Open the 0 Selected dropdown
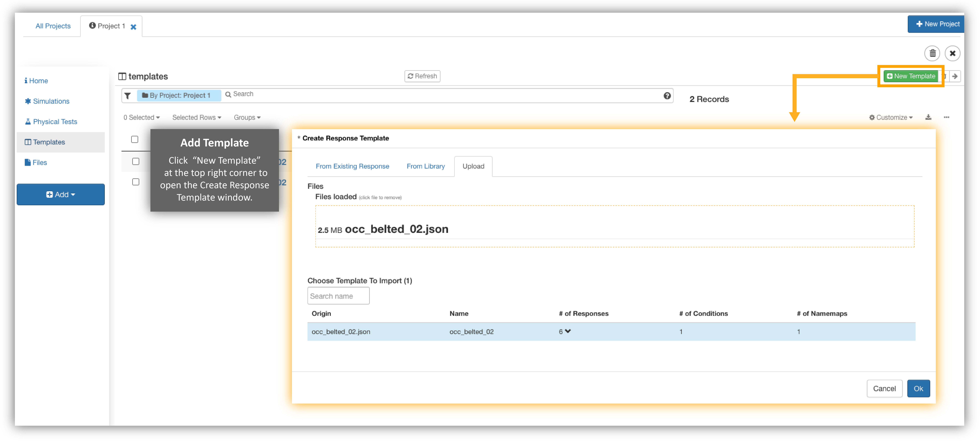Screen dimensions: 980x443 point(142,118)
